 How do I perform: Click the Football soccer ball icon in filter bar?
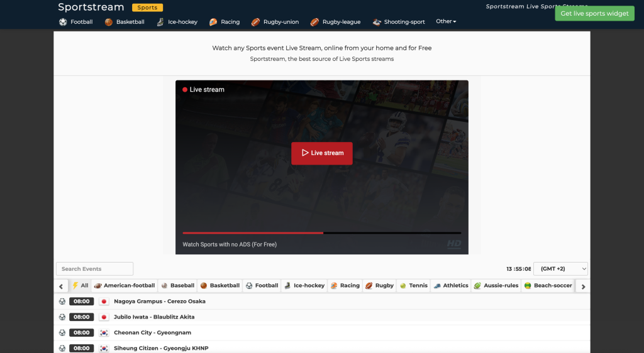[249, 286]
